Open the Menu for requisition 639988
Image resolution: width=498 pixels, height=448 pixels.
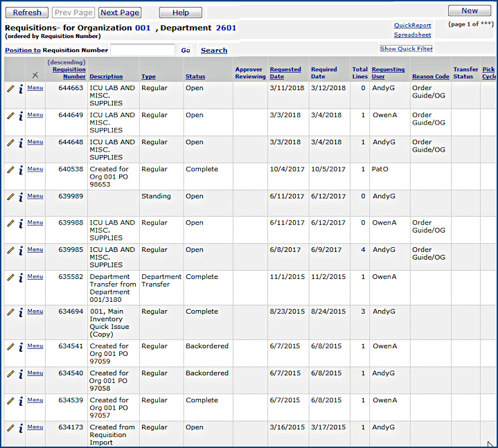[35, 223]
